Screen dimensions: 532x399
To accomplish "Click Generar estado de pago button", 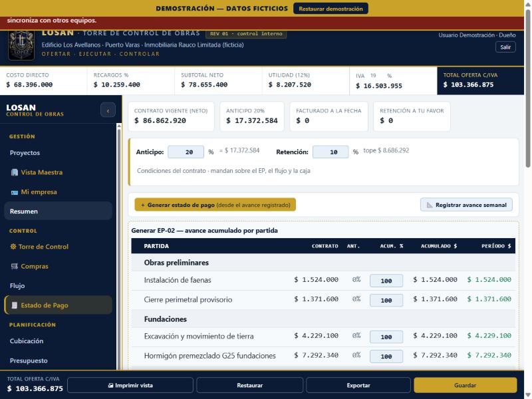I will [x=215, y=205].
